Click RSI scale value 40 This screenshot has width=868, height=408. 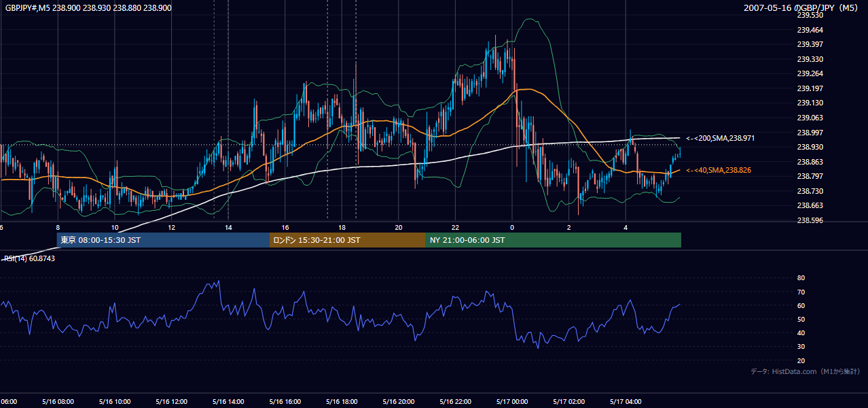click(x=801, y=333)
